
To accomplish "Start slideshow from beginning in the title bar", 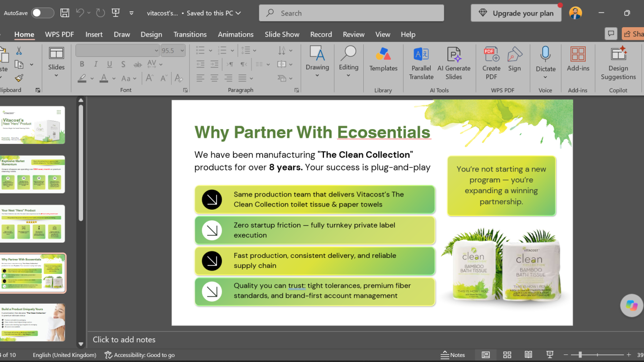I will (x=116, y=13).
